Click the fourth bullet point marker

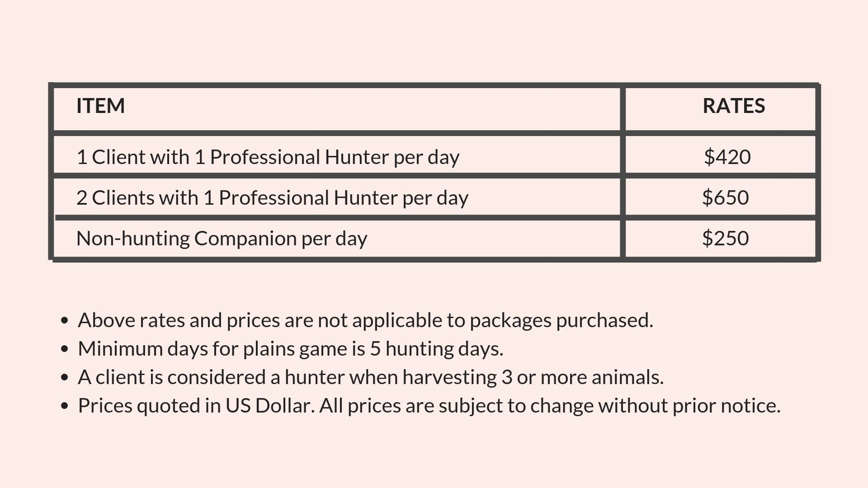pyautogui.click(x=65, y=406)
